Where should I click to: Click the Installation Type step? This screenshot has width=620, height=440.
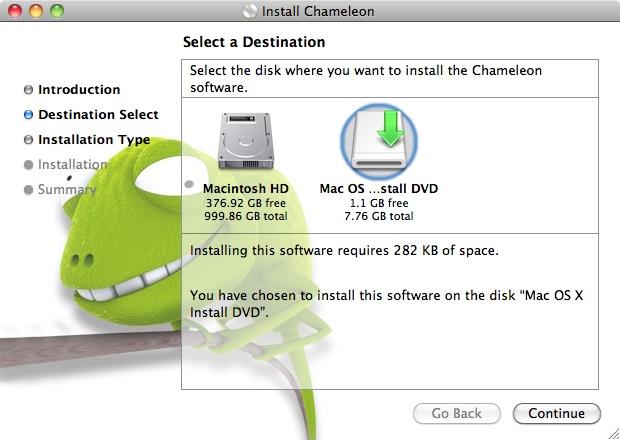(x=94, y=140)
